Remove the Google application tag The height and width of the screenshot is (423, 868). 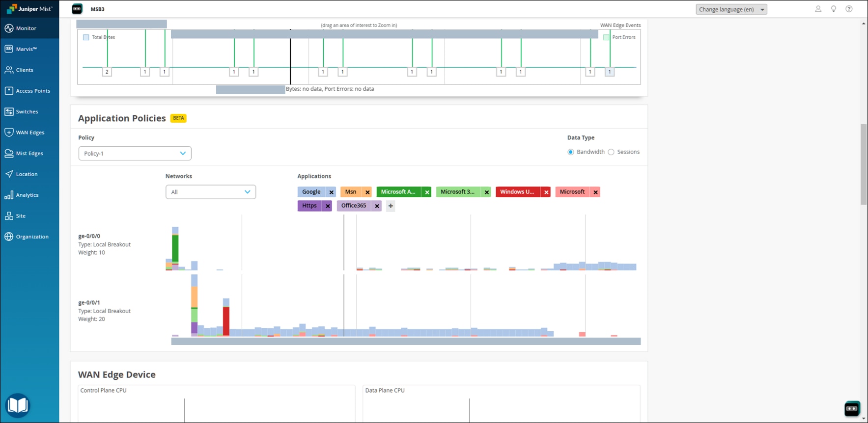[331, 192]
